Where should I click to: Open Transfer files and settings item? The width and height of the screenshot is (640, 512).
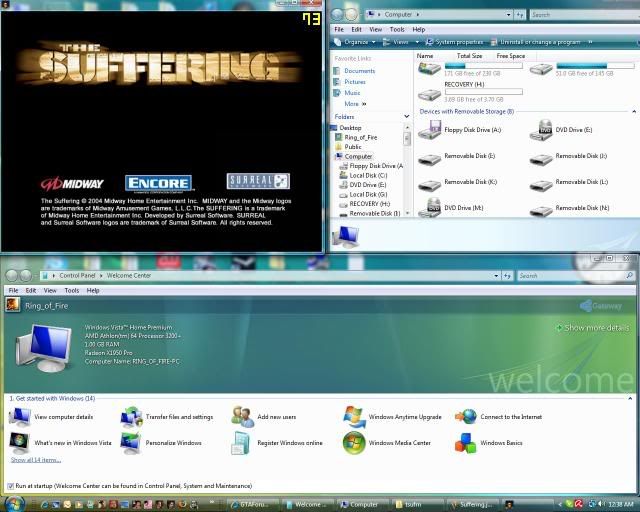(x=179, y=417)
